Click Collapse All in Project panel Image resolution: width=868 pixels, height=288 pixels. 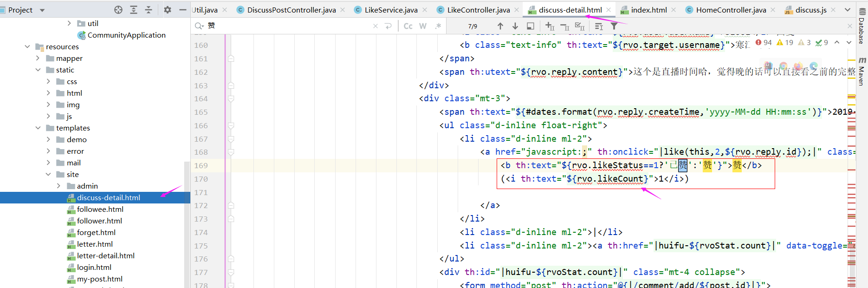(149, 10)
